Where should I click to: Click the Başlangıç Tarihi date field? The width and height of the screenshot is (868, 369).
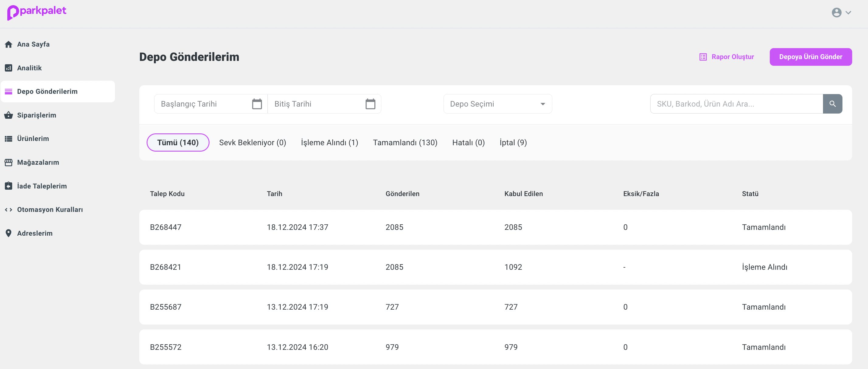pos(211,104)
